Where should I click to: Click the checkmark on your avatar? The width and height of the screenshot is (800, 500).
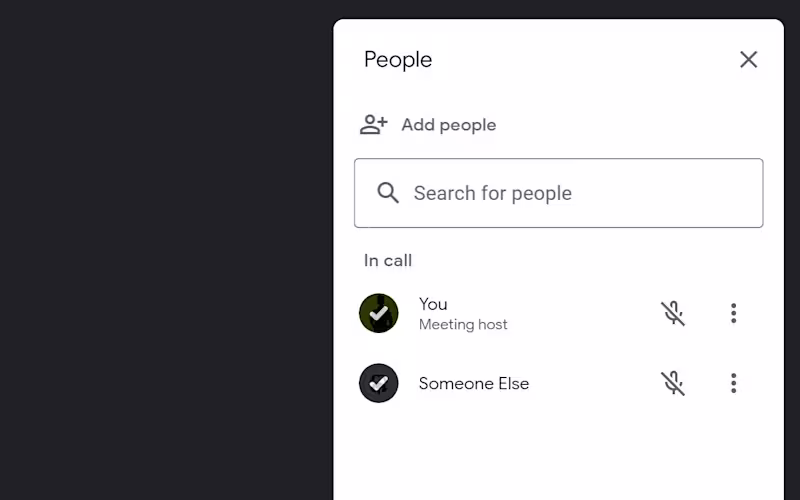[x=379, y=314]
